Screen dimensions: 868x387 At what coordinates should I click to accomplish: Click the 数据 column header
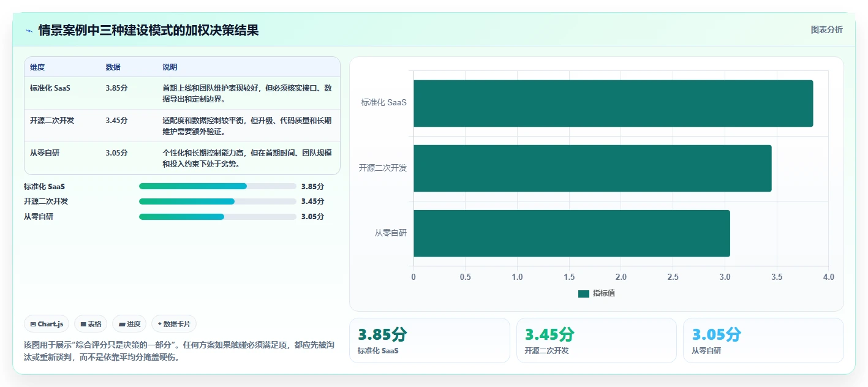click(x=113, y=67)
